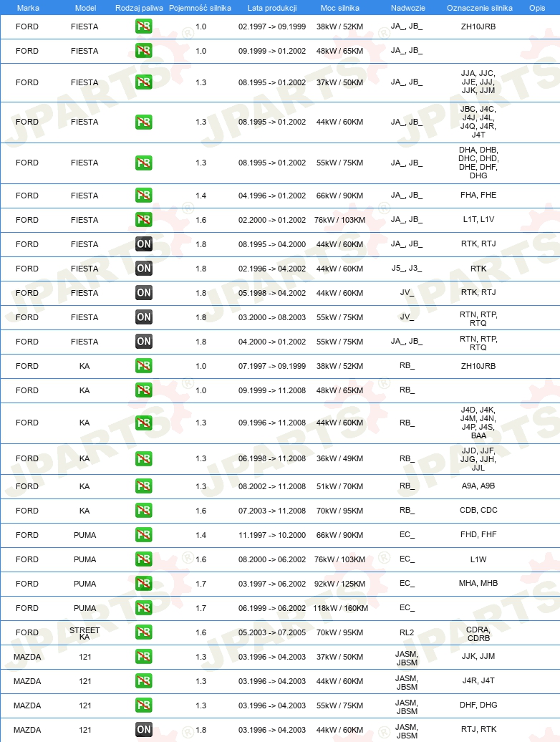The width and height of the screenshot is (560, 742).
Task: Click the Nadwozie column header
Action: tap(407, 8)
